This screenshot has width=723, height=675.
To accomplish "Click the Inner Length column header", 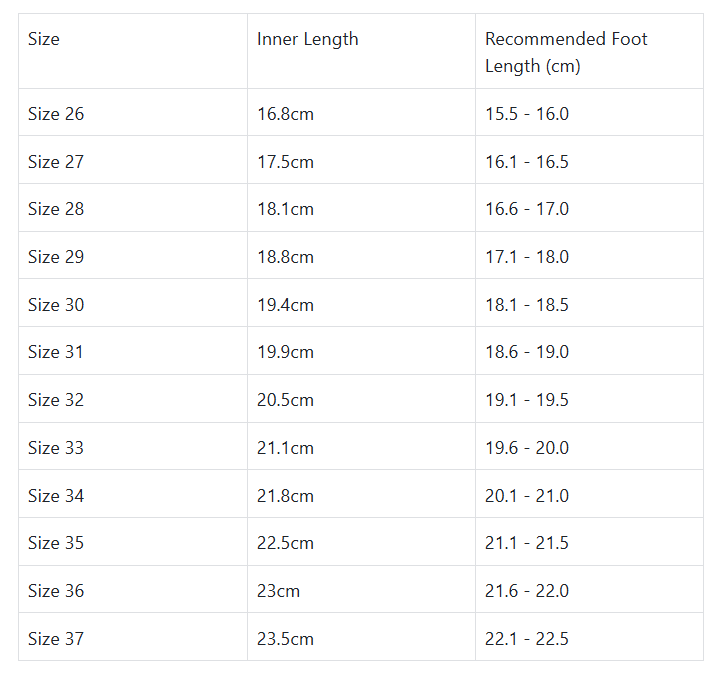I will click(307, 40).
